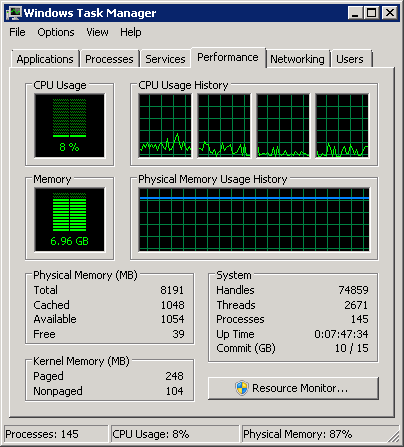Open the Help menu
Image resolution: width=404 pixels, height=447 pixels.
(x=131, y=32)
